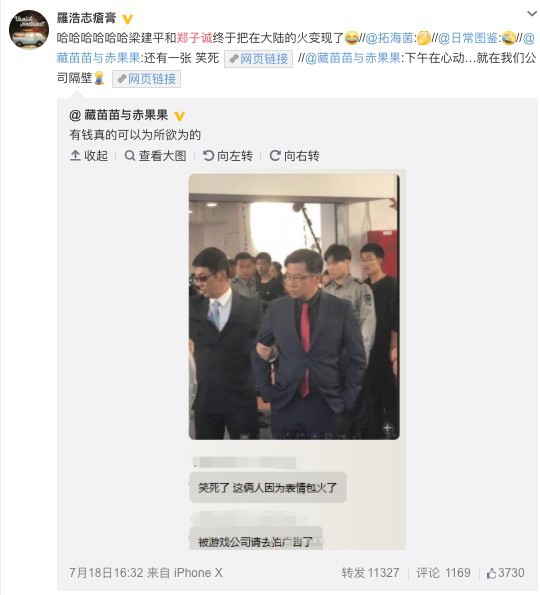This screenshot has width=540, height=595.
Task: Rotate the image left with 向左转
Action: click(x=228, y=156)
